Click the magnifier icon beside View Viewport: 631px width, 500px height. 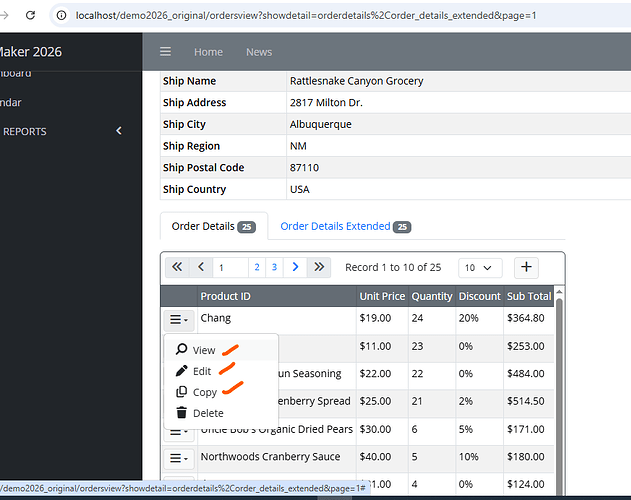181,349
